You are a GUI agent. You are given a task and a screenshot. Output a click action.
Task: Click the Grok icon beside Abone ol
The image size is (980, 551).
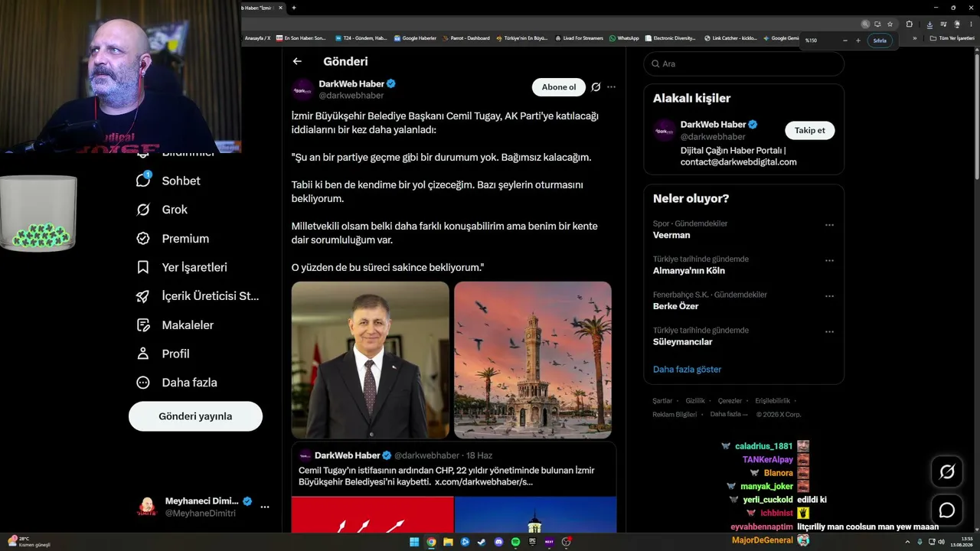596,87
